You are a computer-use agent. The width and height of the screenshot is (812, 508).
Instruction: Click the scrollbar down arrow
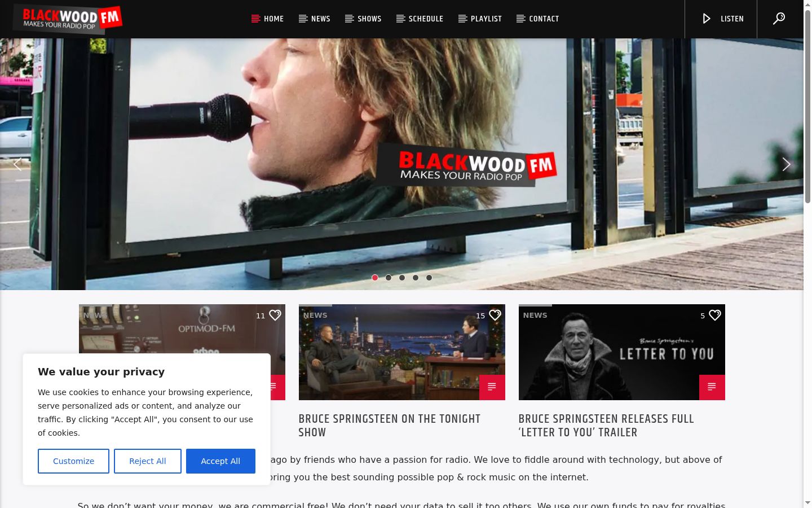point(807,503)
